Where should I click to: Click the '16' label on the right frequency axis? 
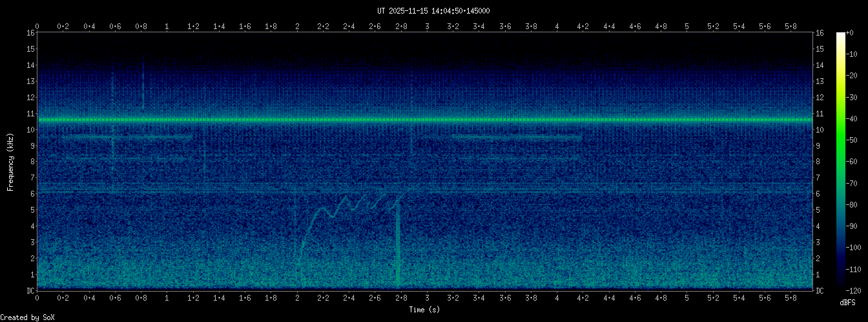(820, 33)
